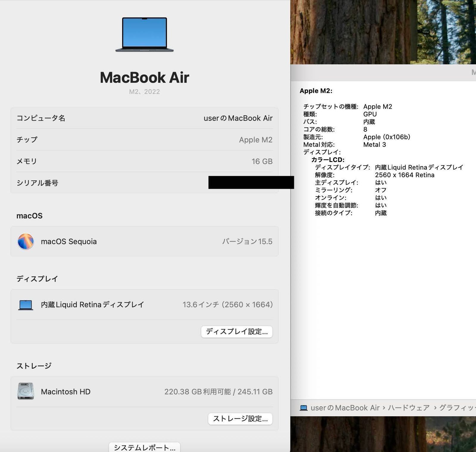Click the Liquid Retina display icon

[x=26, y=305]
